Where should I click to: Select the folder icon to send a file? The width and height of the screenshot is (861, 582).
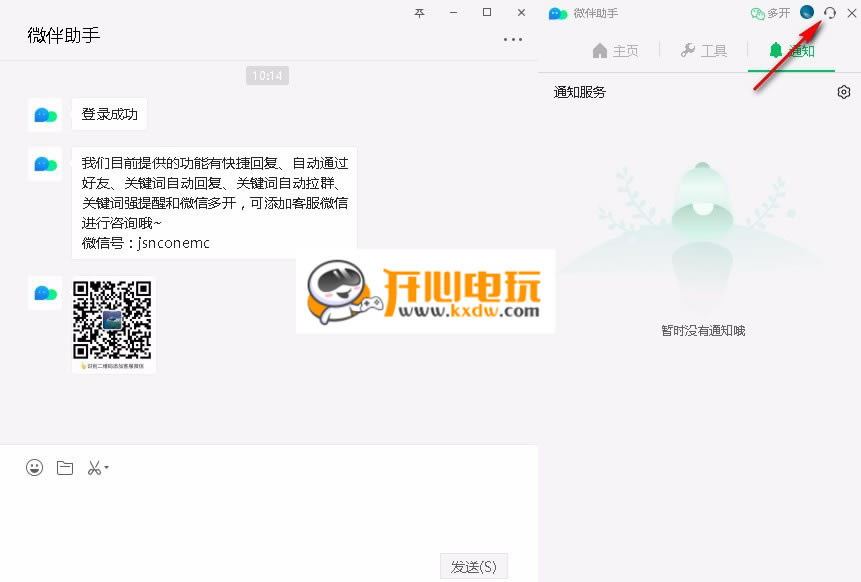tap(64, 467)
